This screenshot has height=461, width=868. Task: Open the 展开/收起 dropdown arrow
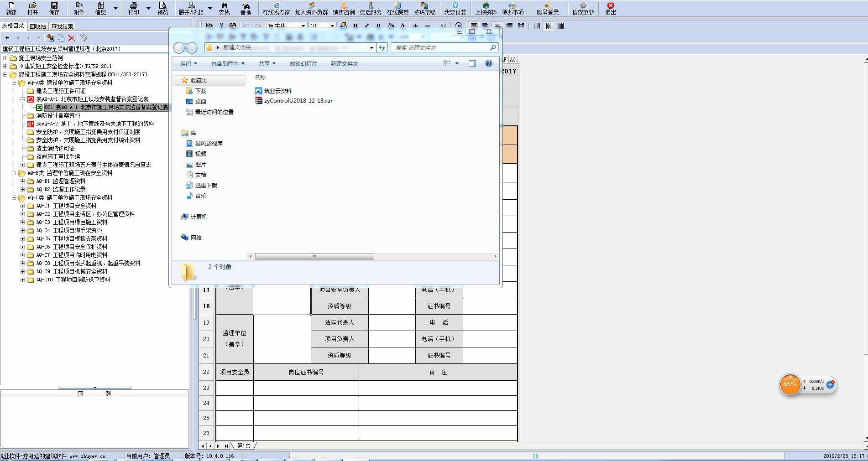click(210, 8)
